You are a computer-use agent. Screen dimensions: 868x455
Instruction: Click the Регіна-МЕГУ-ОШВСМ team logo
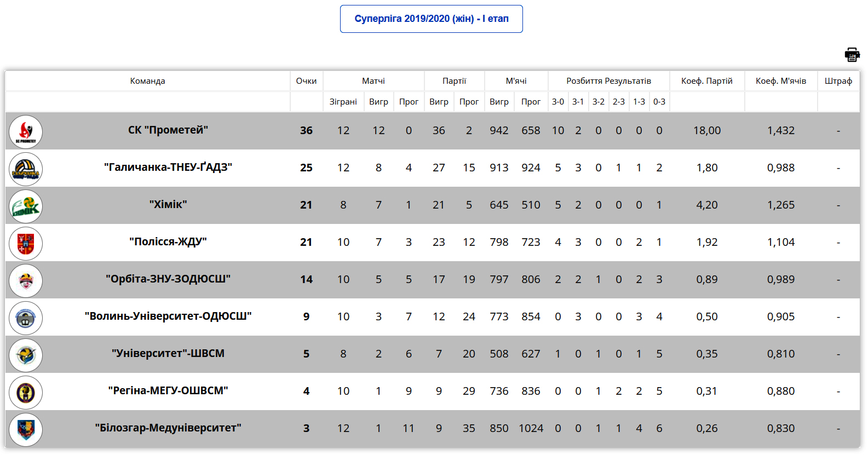click(x=26, y=393)
